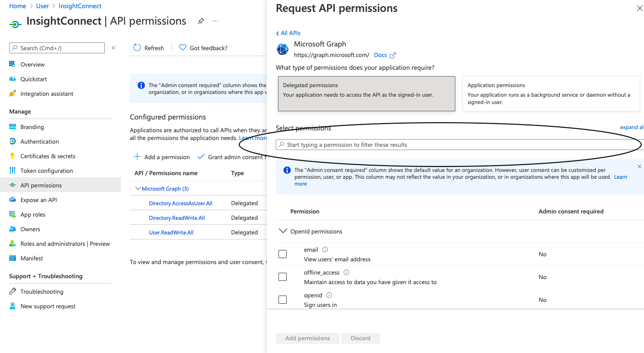Click the Authentication icon in the sidebar

click(12, 141)
